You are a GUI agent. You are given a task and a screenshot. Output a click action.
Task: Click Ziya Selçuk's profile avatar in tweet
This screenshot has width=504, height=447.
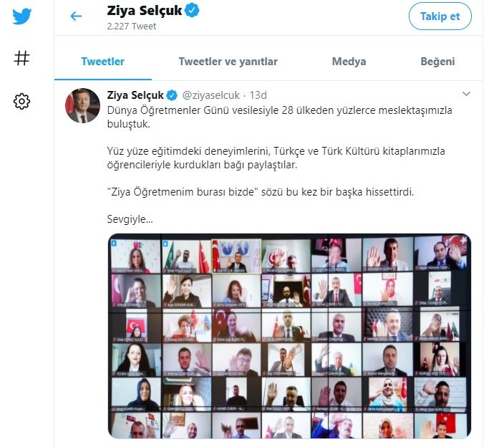(82, 106)
